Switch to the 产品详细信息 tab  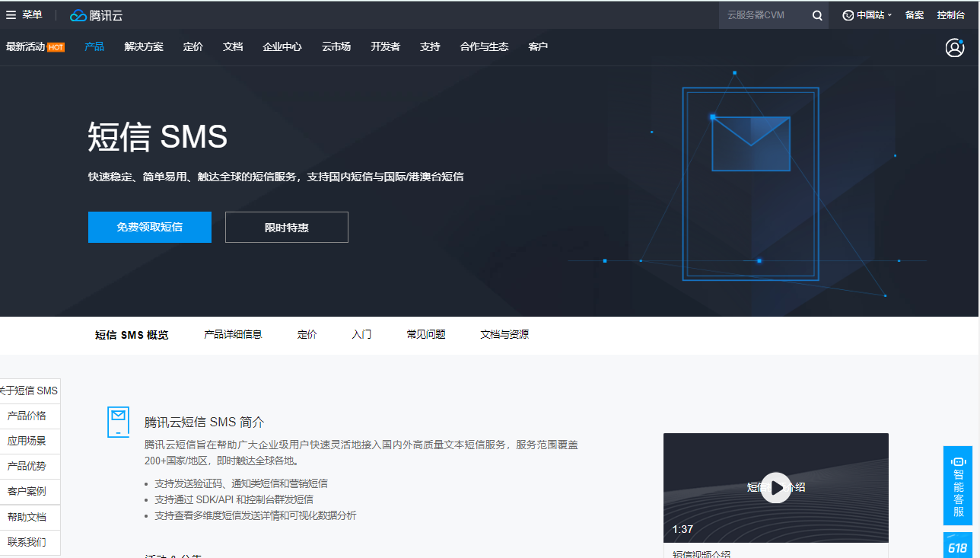point(233,335)
